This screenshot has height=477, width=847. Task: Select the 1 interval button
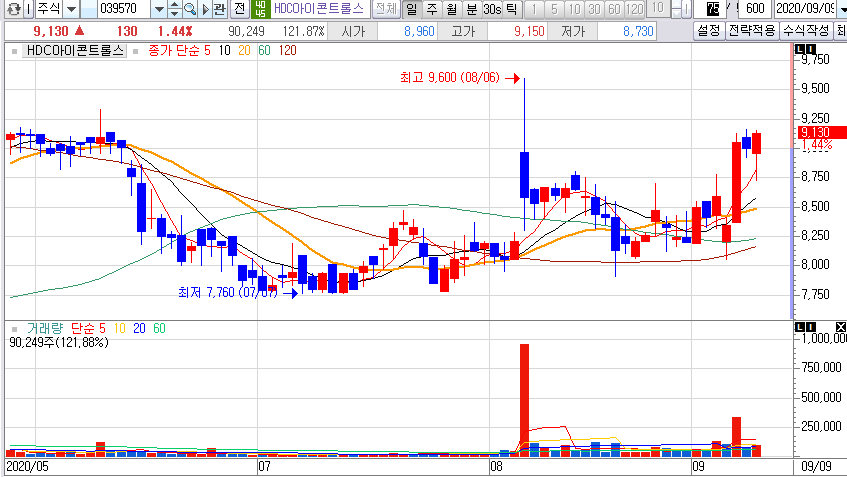[x=534, y=9]
